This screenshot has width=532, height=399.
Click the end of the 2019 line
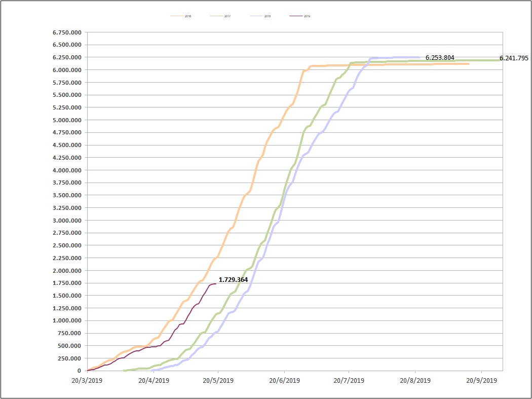pyautogui.click(x=216, y=284)
